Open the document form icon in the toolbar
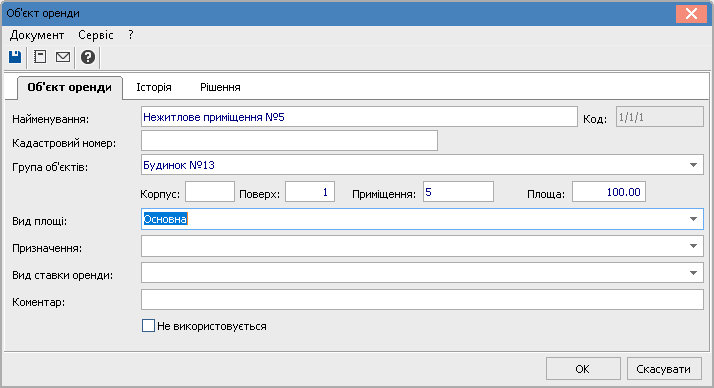The height and width of the screenshot is (388, 714). click(40, 57)
